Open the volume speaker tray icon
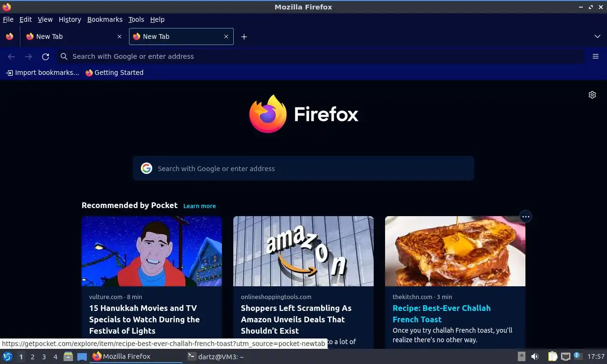 click(535, 356)
